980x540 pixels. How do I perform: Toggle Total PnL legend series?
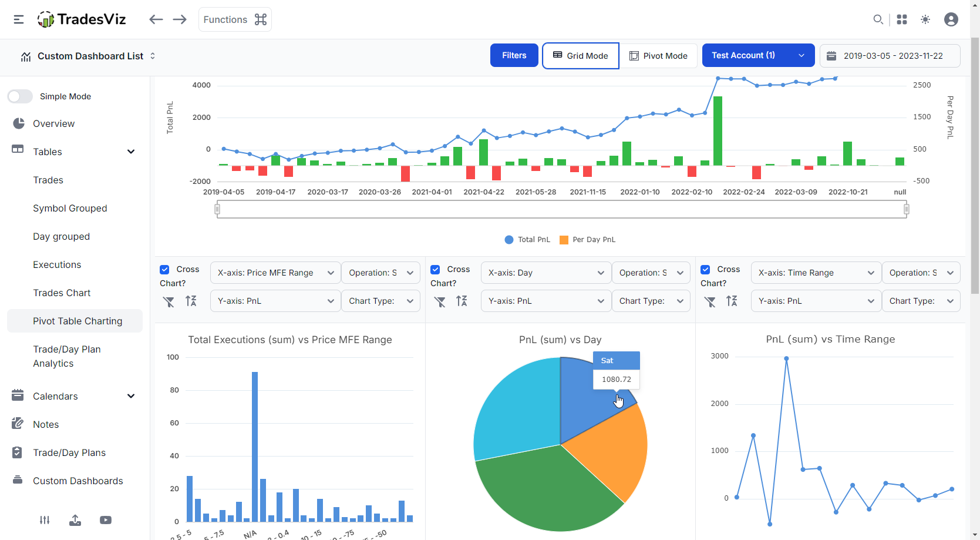coord(527,240)
